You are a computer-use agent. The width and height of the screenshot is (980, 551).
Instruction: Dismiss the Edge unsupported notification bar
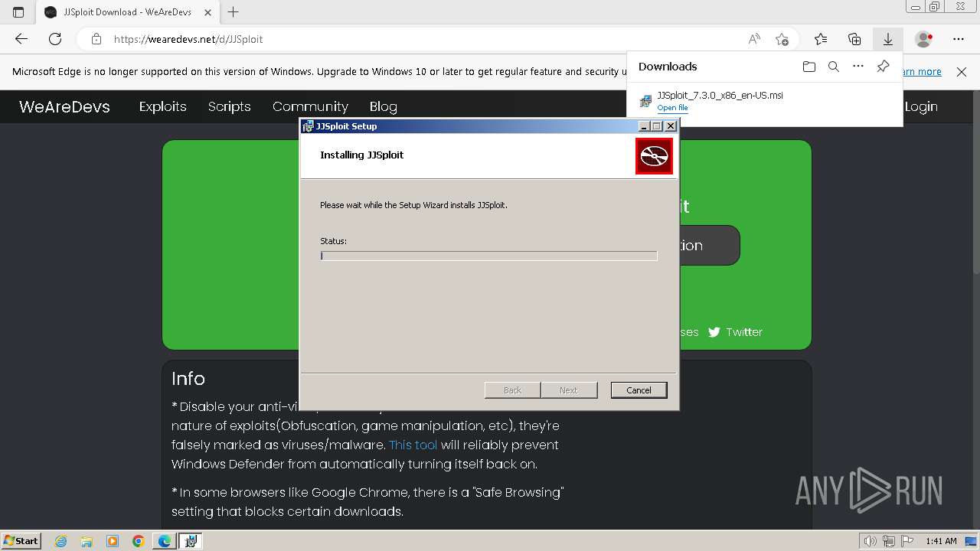(x=962, y=72)
